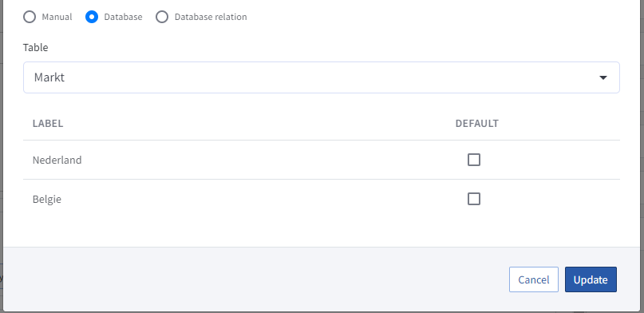
Task: Click the Cancel button
Action: [x=534, y=279]
